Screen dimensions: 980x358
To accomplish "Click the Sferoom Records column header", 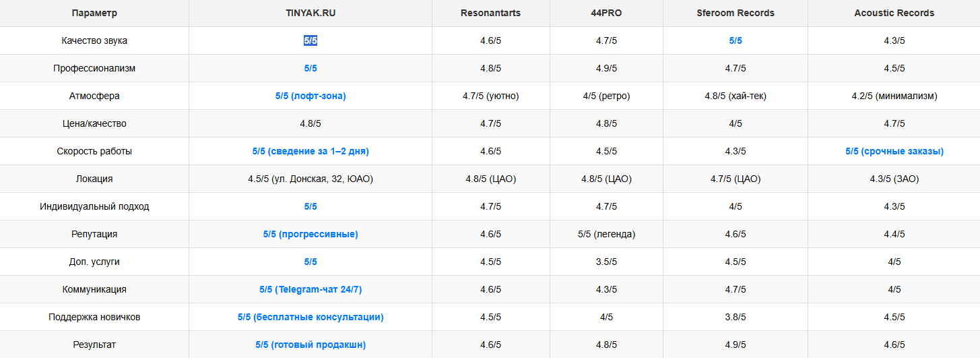I will [x=736, y=13].
